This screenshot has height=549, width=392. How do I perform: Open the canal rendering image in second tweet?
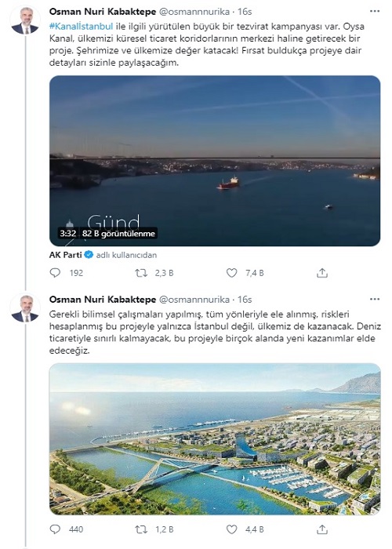(215, 439)
